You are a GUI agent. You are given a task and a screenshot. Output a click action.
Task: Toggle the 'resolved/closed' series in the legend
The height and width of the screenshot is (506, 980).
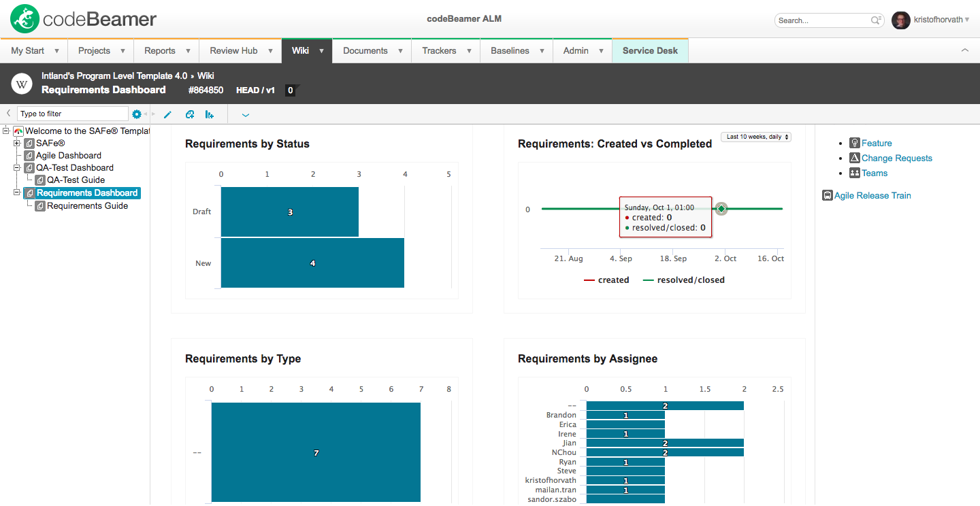tap(684, 280)
